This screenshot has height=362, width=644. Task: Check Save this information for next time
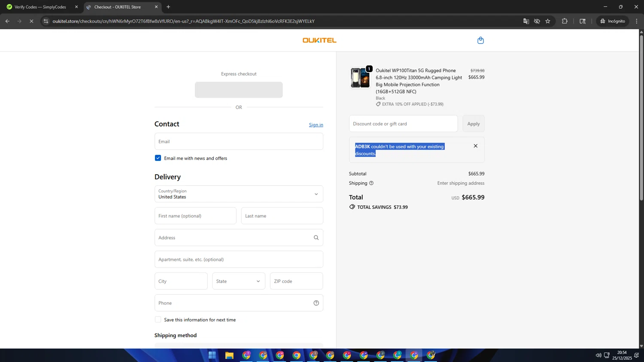[158, 320]
